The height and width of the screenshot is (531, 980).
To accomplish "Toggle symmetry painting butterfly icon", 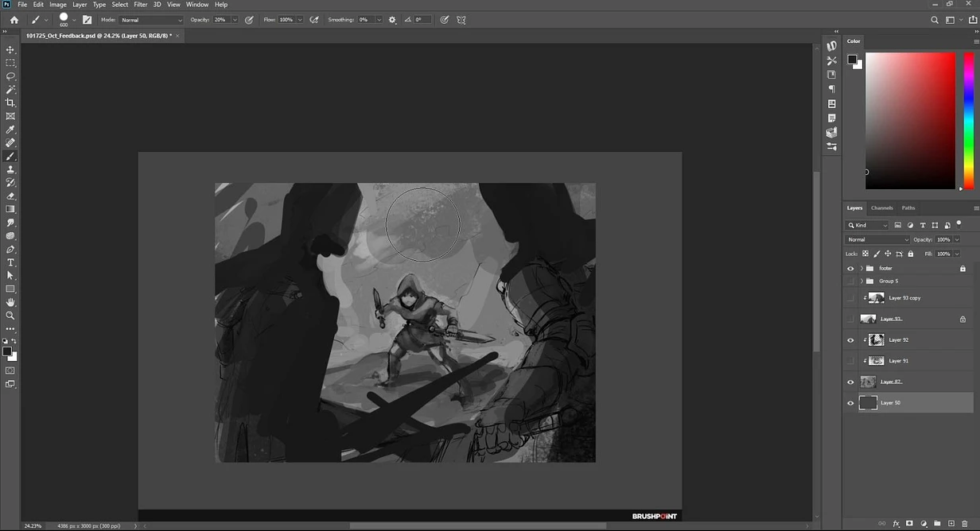I will pyautogui.click(x=461, y=20).
